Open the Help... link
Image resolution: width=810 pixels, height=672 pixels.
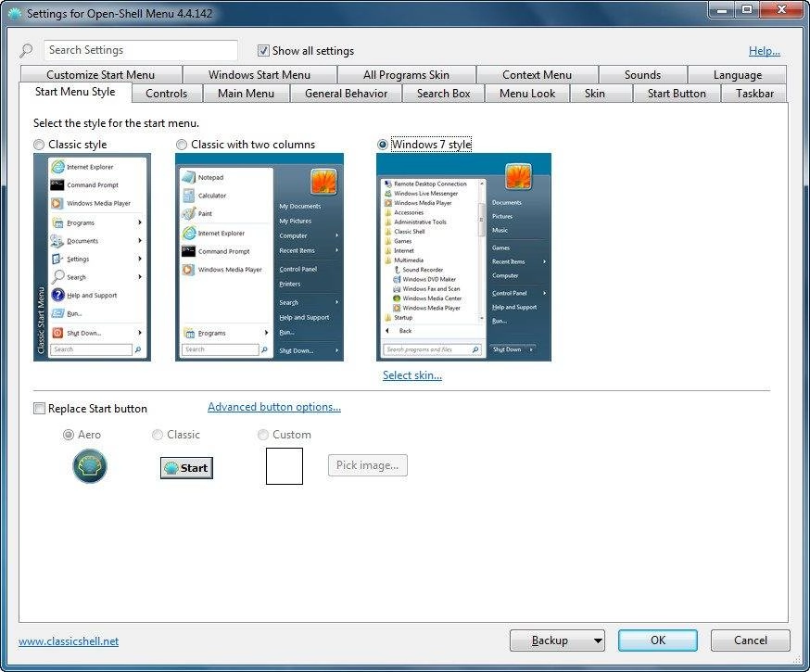(764, 51)
